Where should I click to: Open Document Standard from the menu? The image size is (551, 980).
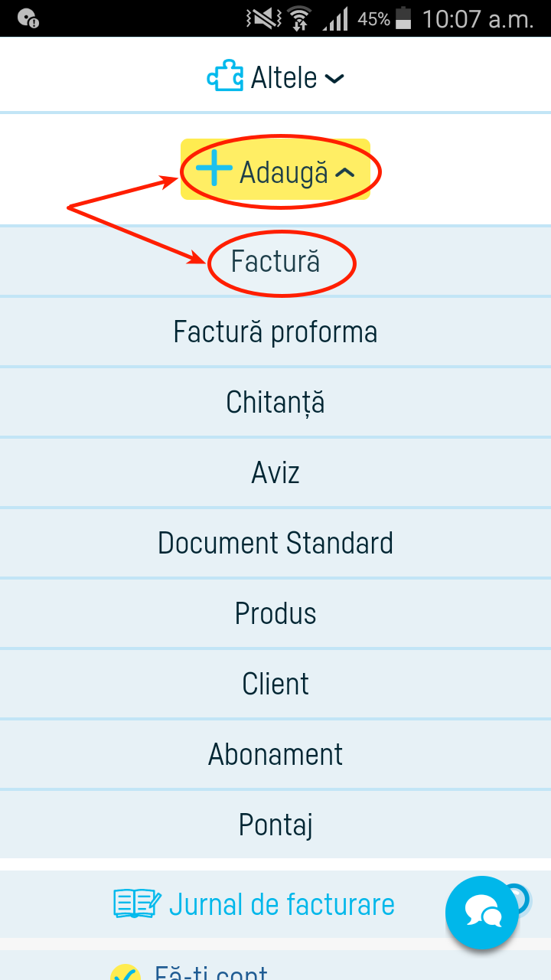(x=275, y=543)
